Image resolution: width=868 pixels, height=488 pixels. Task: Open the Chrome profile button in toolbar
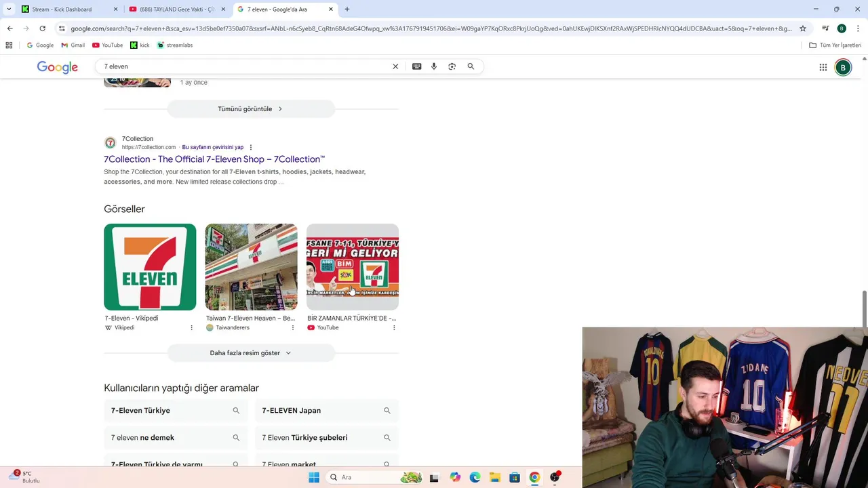pos(842,28)
